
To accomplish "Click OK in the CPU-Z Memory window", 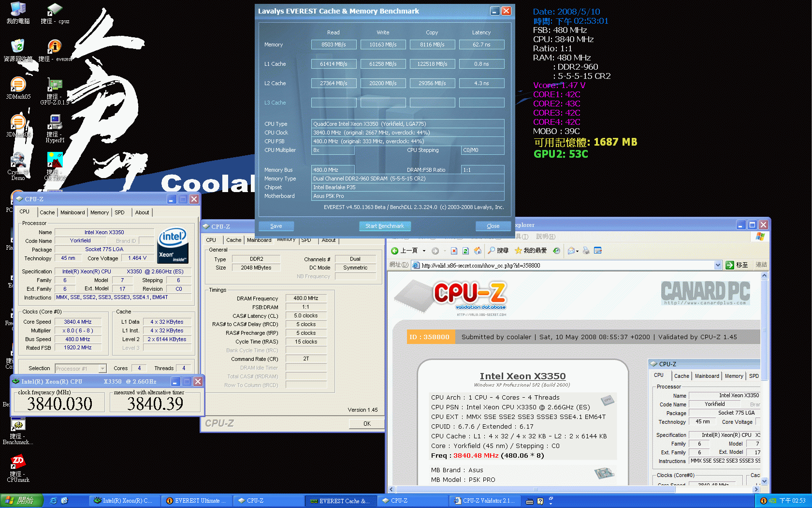I will click(x=367, y=424).
